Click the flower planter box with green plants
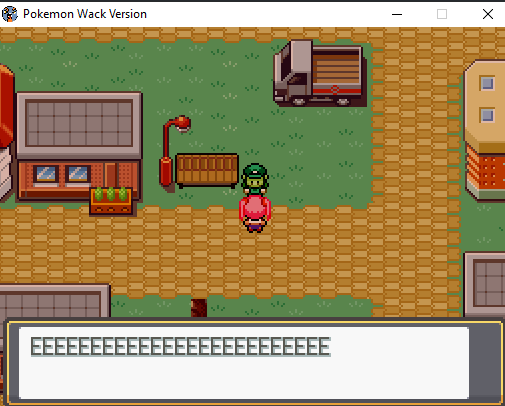 click(x=111, y=201)
